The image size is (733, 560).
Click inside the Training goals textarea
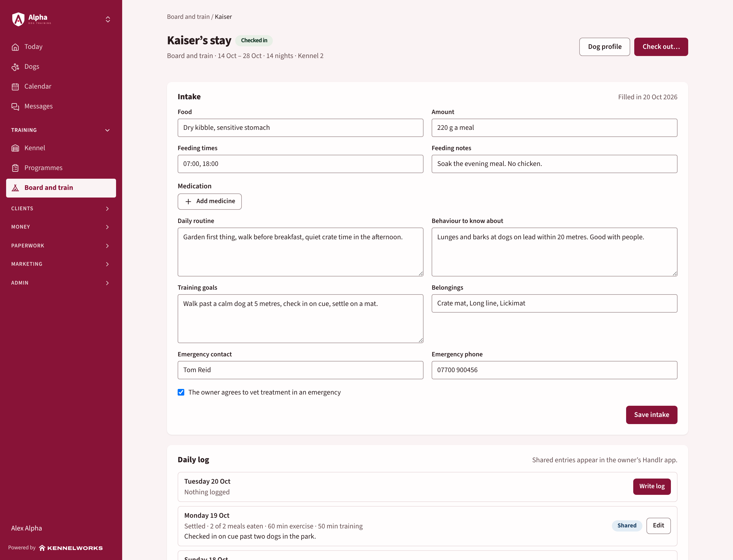click(300, 319)
